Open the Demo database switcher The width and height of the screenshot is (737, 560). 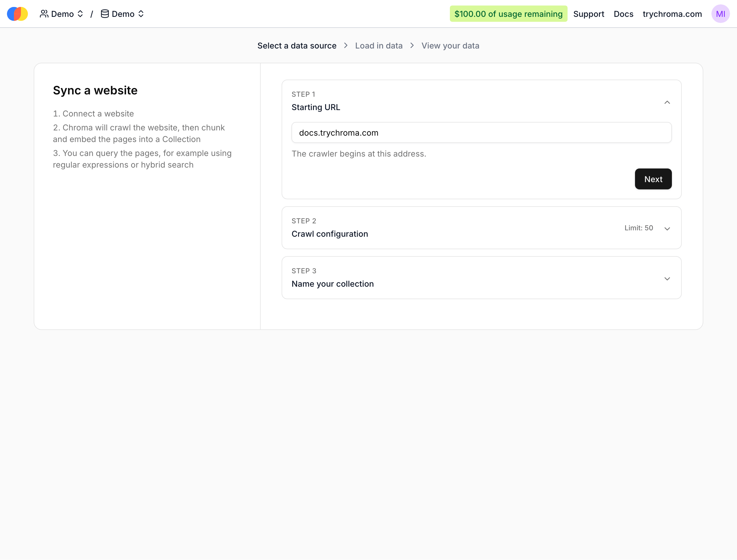[122, 14]
